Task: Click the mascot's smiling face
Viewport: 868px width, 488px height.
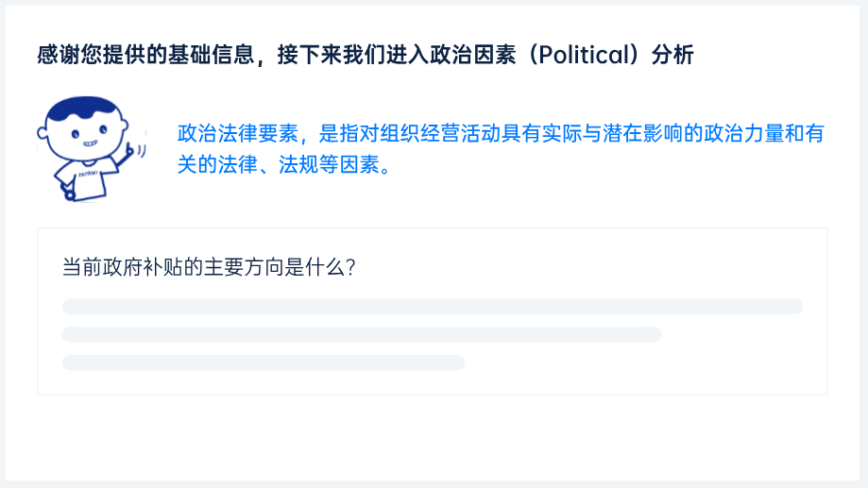Action: pyautogui.click(x=90, y=137)
